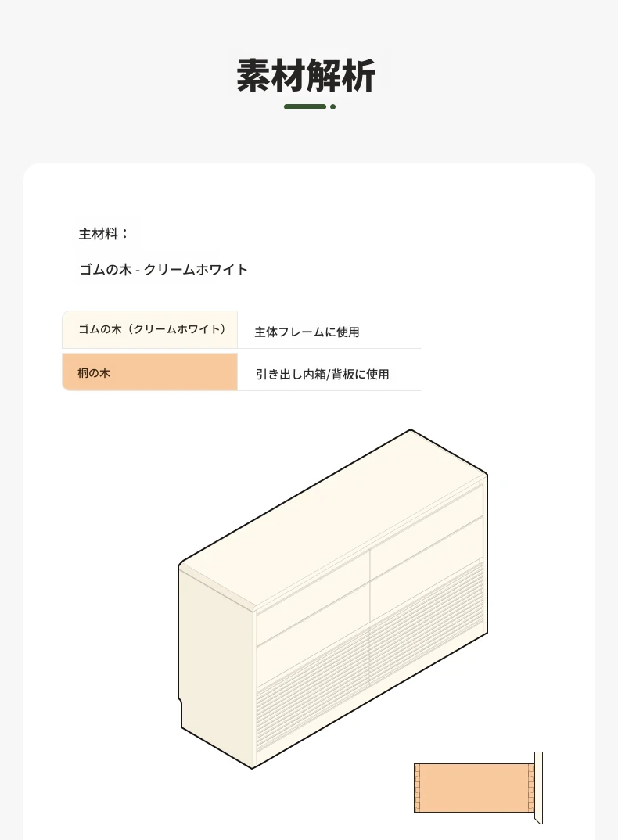Click the dresser top surface in illustration
Image resolution: width=618 pixels, height=840 pixels.
click(333, 518)
